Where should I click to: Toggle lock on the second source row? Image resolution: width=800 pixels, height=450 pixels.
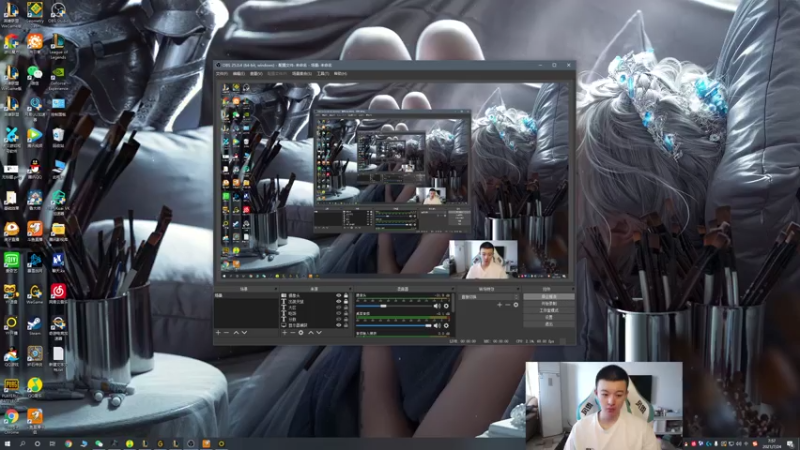pos(346,302)
